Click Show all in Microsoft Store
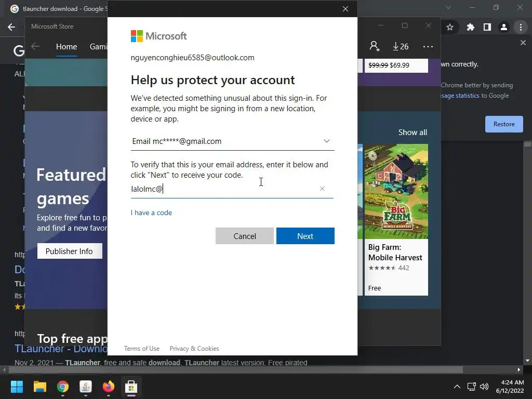This screenshot has height=399, width=532. [413, 132]
